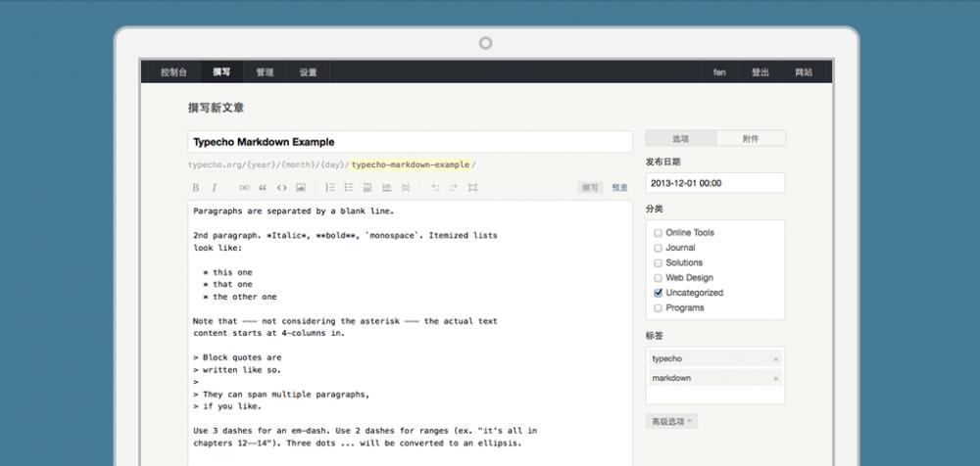Viewport: 980px width, 466px height.
Task: Click the '* this one' list line
Action: click(x=227, y=272)
